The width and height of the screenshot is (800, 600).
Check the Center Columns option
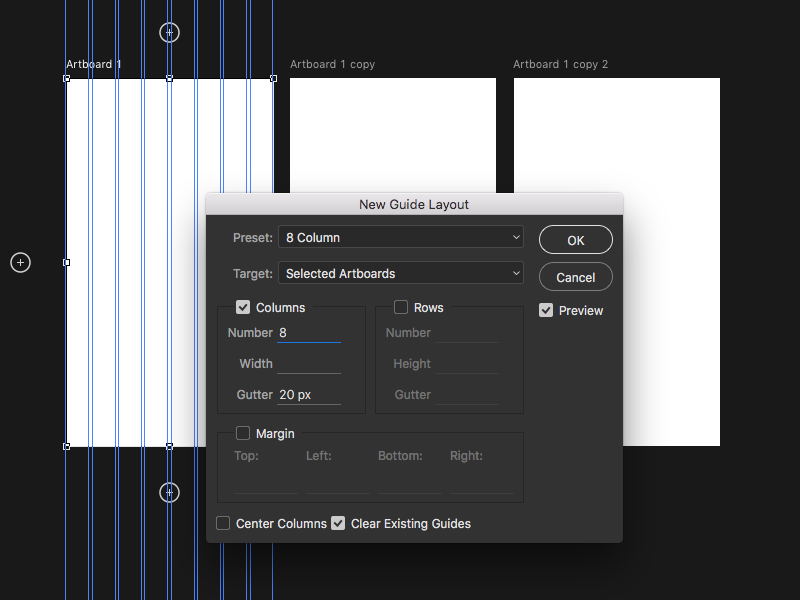(223, 523)
